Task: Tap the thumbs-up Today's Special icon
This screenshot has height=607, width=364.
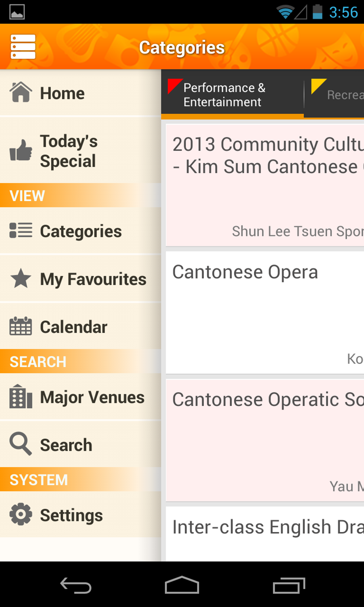Action: (21, 150)
